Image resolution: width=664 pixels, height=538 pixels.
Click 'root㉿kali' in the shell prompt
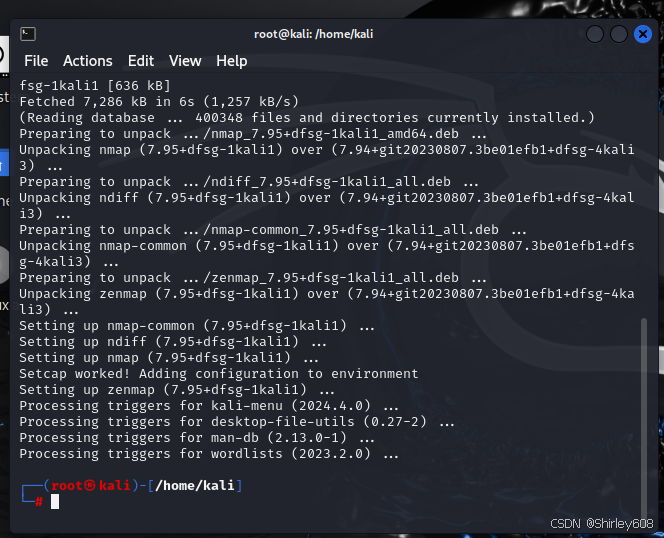tap(91, 485)
